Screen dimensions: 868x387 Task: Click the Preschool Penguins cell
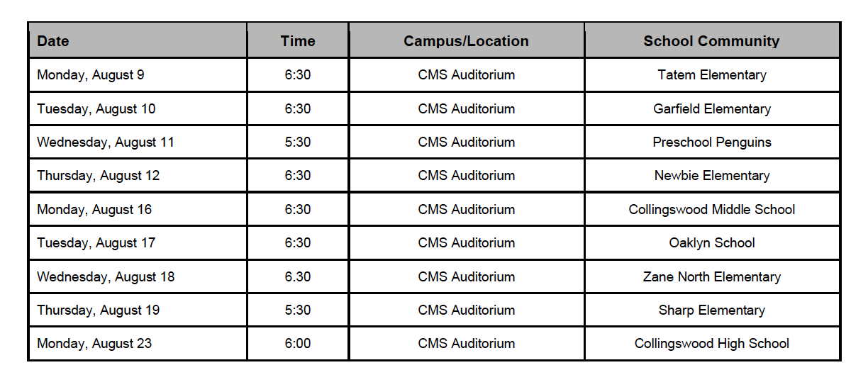point(712,142)
